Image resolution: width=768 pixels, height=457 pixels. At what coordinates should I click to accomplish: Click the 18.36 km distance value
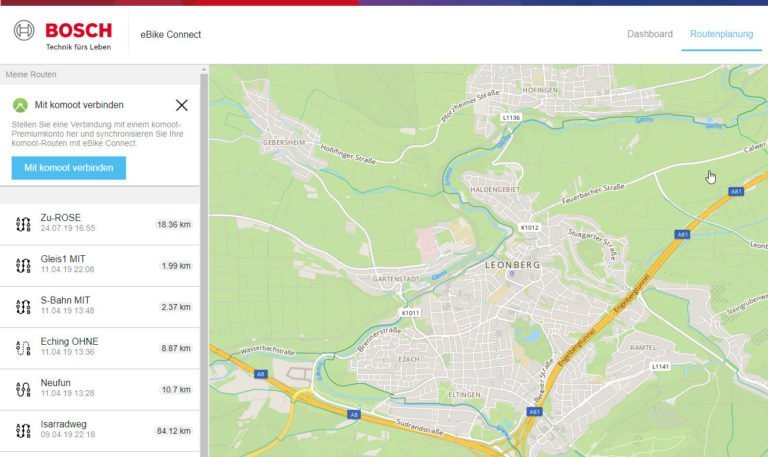coord(173,224)
